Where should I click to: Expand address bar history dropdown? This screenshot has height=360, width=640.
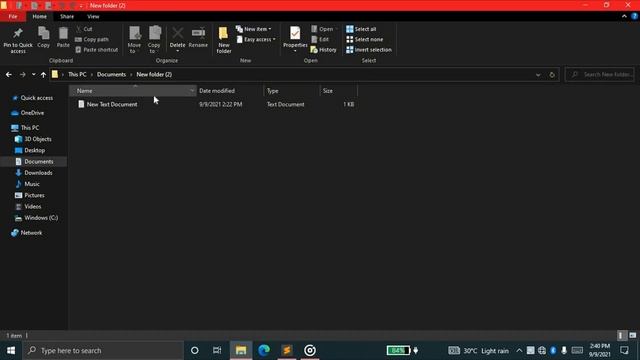[538, 75]
